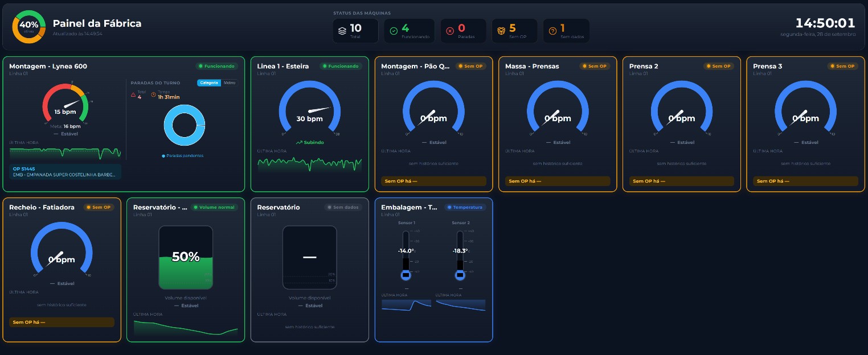Filter by the 5 Sem OP status tile
The height and width of the screenshot is (355, 868).
point(514,31)
